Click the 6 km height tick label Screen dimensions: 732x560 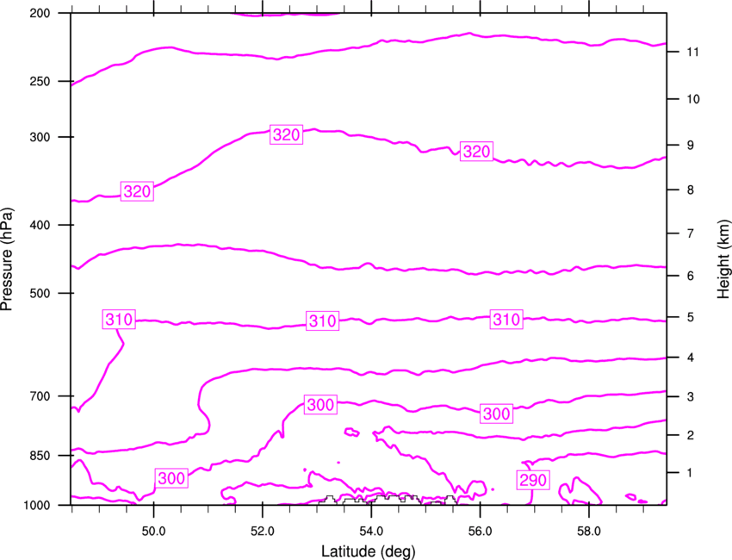[x=691, y=276]
